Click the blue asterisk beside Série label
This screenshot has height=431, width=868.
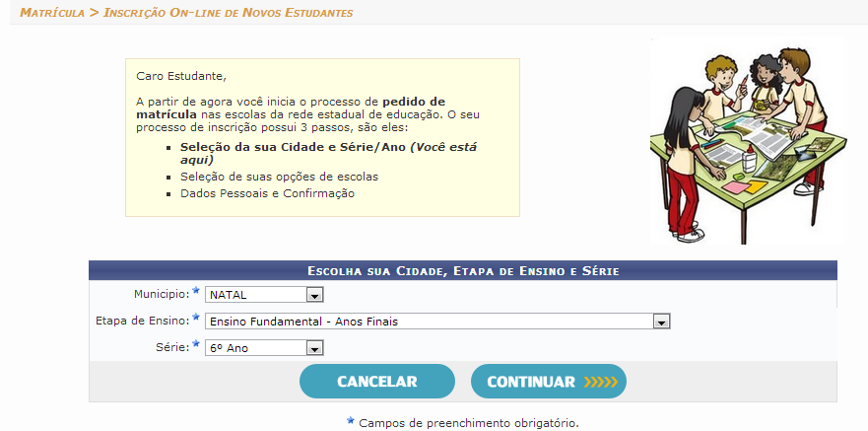(x=196, y=345)
